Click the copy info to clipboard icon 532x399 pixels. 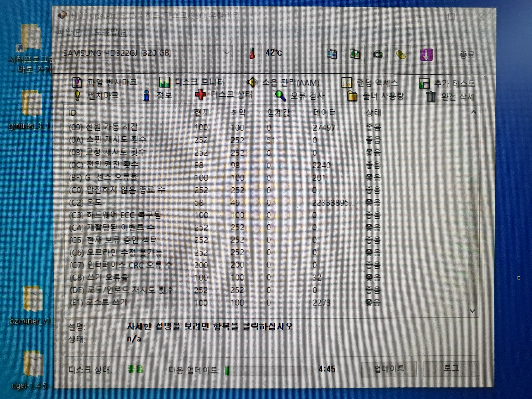(x=332, y=54)
